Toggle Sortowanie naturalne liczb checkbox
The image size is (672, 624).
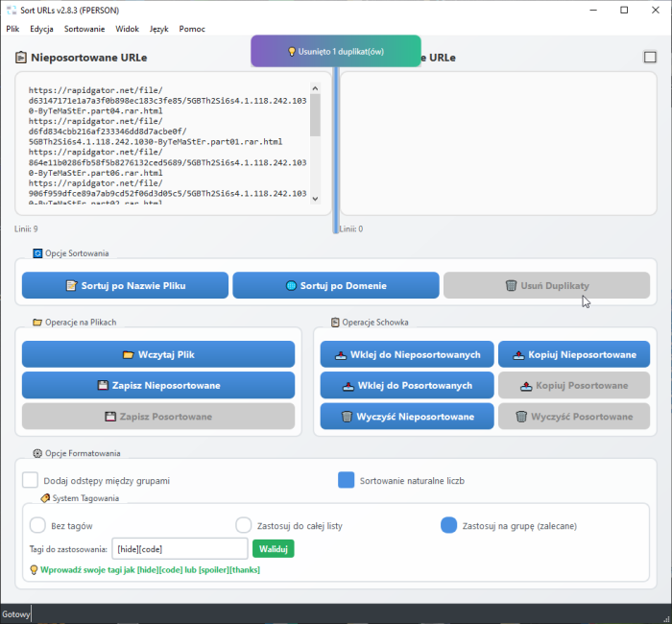pos(347,480)
